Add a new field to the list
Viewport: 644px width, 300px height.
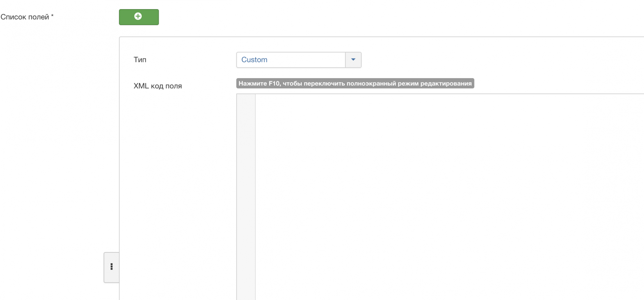(x=139, y=17)
